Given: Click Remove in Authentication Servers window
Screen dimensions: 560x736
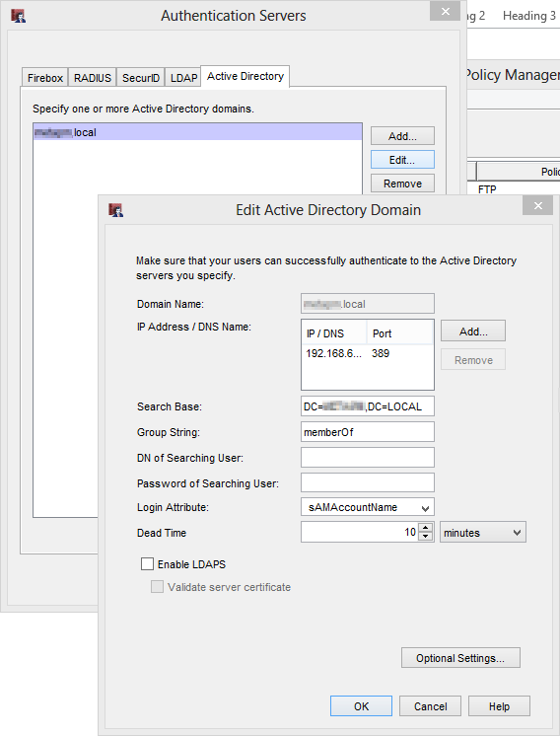Looking at the screenshot, I should coord(402,184).
